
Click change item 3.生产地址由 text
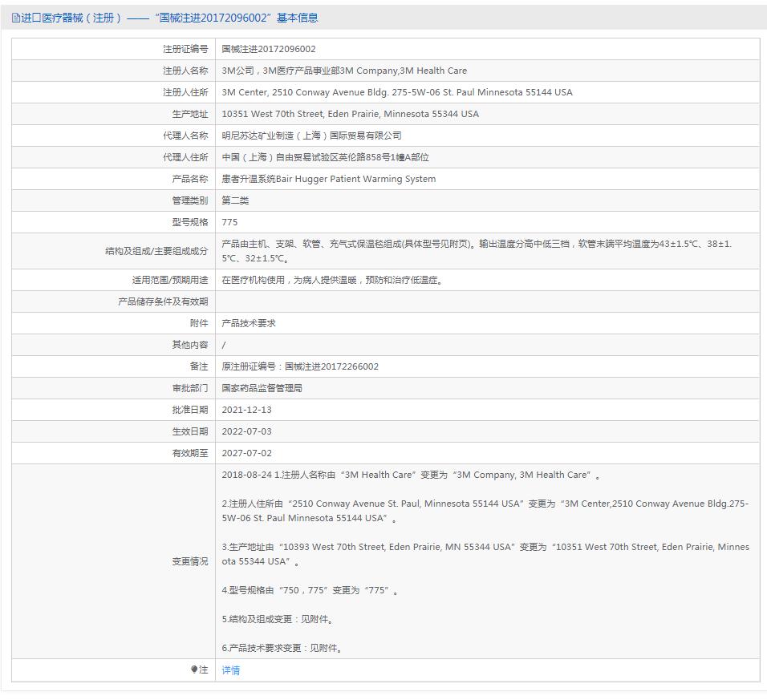click(485, 554)
